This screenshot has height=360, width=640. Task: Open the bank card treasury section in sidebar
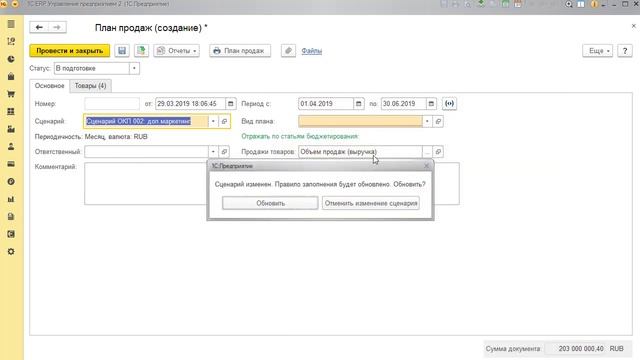pyautogui.click(x=11, y=164)
